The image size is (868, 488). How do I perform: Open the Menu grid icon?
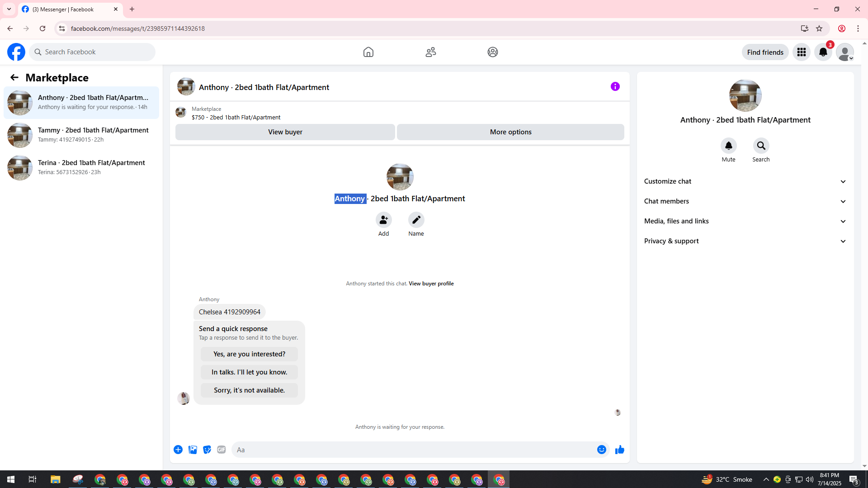click(802, 52)
